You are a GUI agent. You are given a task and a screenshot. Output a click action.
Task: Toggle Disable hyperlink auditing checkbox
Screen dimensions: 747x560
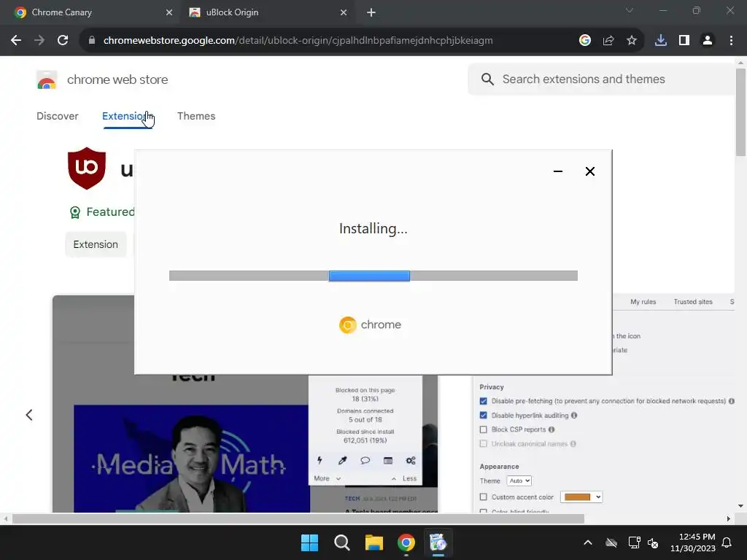click(x=484, y=415)
